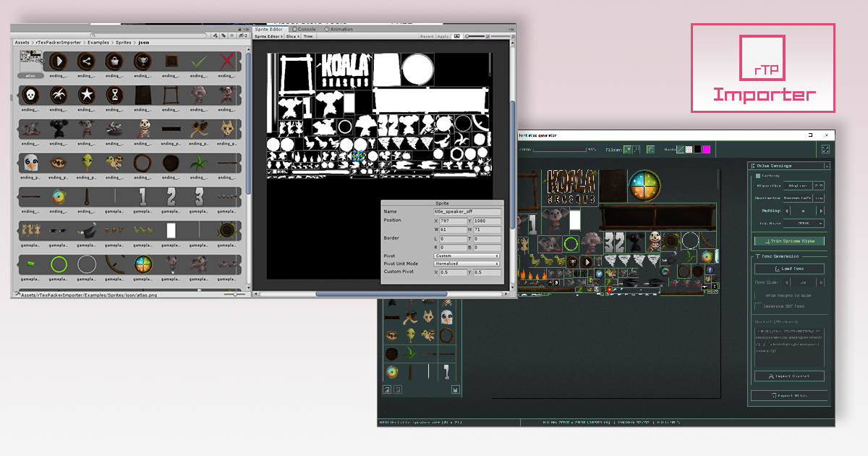Click the magenta color swatch in the atlas toolbar
Image resolution: width=868 pixels, height=456 pixels.
point(706,149)
